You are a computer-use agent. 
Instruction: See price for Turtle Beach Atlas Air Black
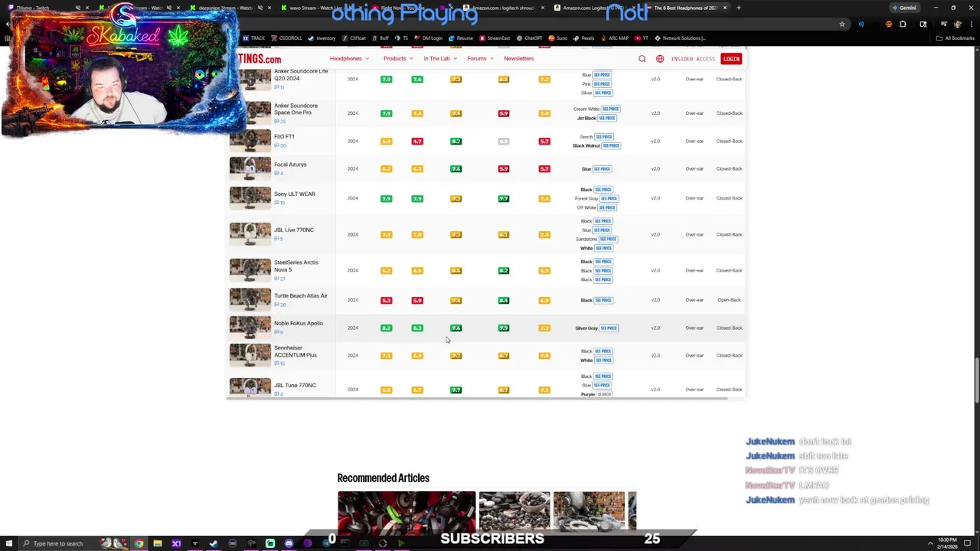pyautogui.click(x=603, y=300)
